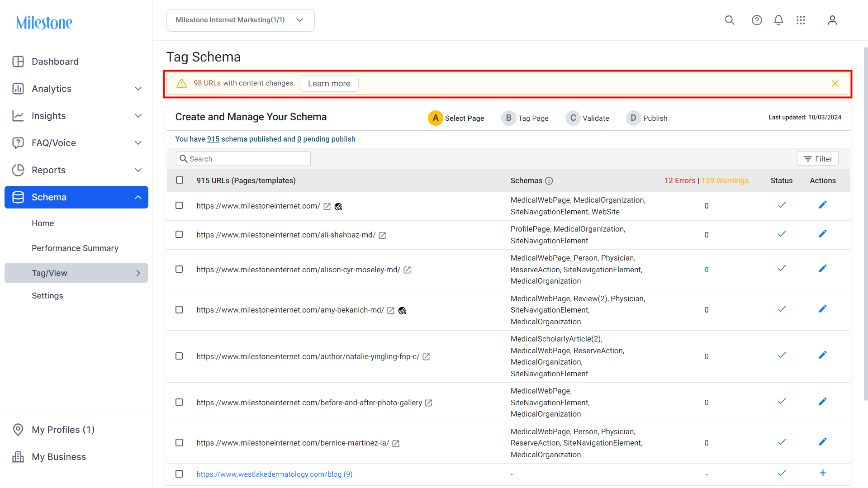Open the Filter button
868x488 pixels.
pyautogui.click(x=817, y=159)
